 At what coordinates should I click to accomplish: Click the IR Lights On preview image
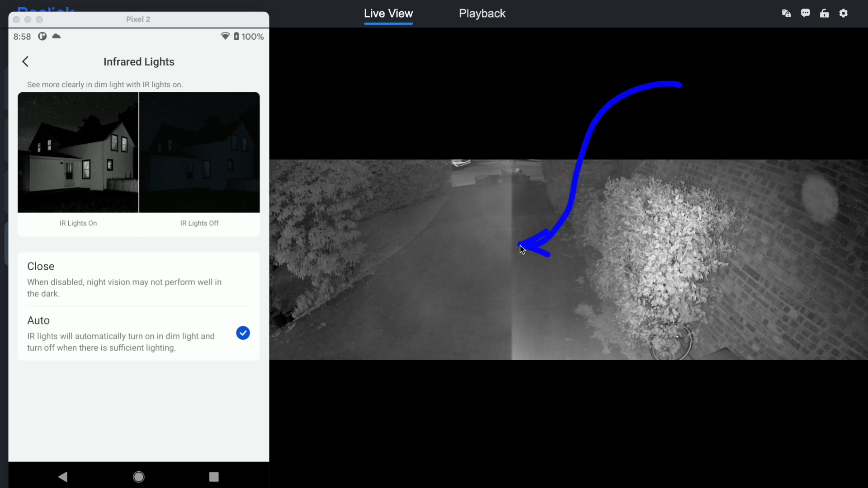78,152
